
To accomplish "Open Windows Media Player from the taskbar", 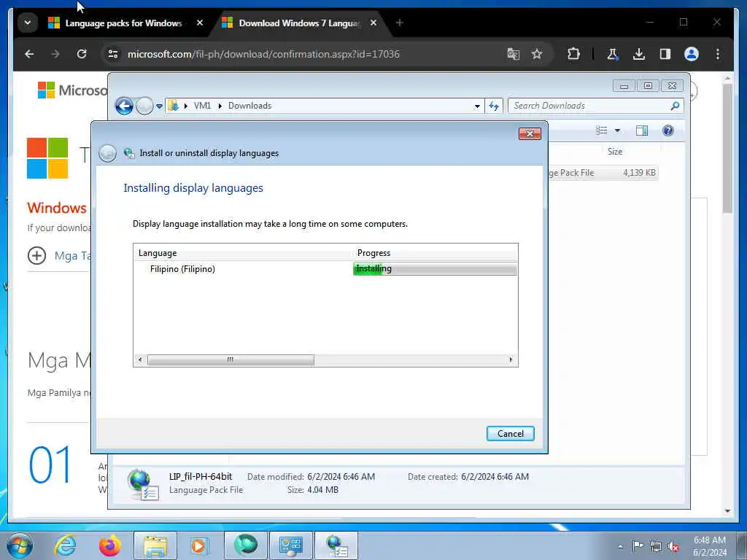I will click(198, 545).
